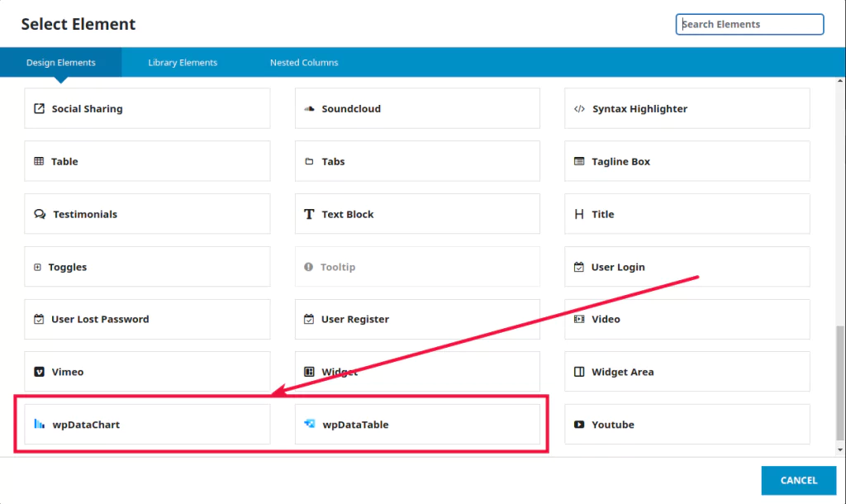Click the Testimonials speech bubble icon
The height and width of the screenshot is (504, 846).
(39, 214)
